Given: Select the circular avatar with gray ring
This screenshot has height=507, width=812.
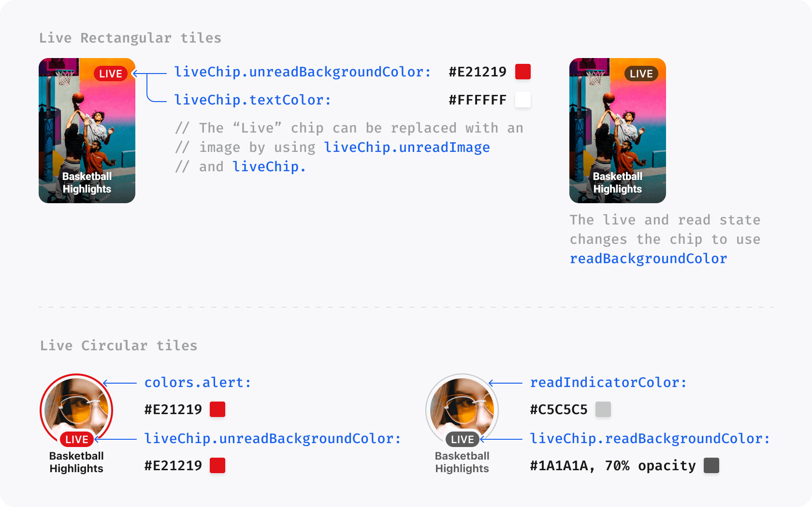Looking at the screenshot, I should coord(462,407).
